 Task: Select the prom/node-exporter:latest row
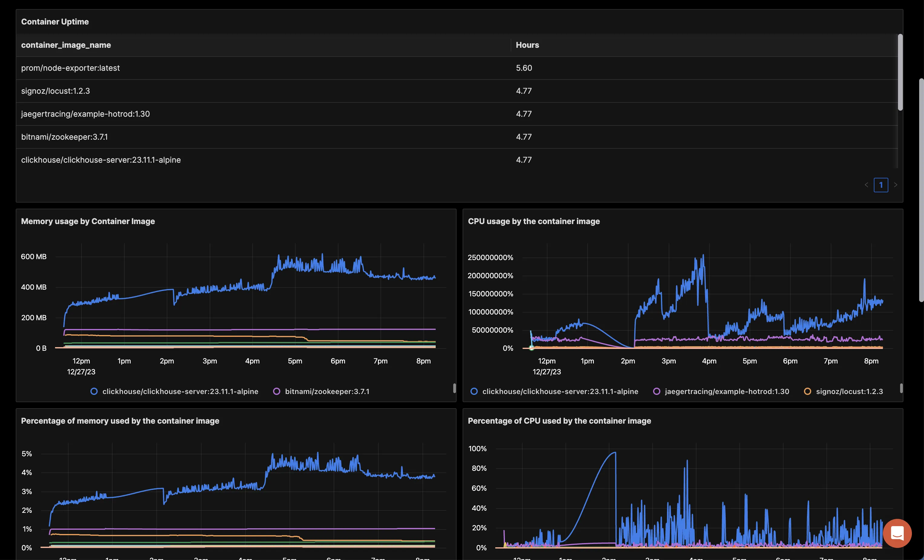(457, 68)
